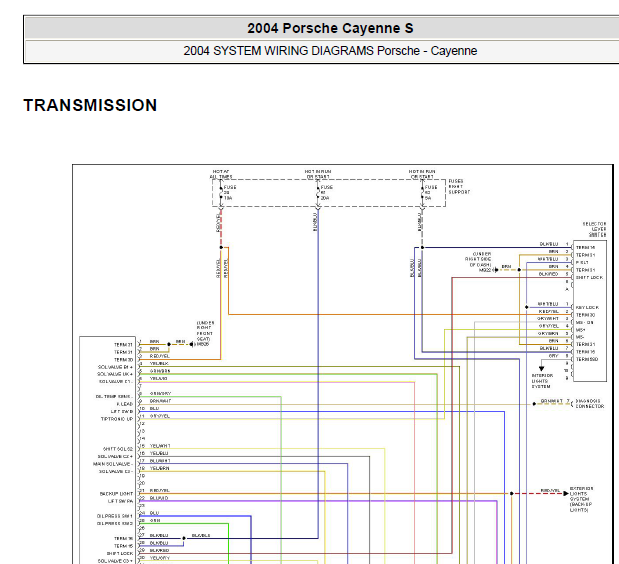Image resolution: width=619 pixels, height=564 pixels.
Task: Click the TRANSMISSION section heading
Action: click(90, 105)
